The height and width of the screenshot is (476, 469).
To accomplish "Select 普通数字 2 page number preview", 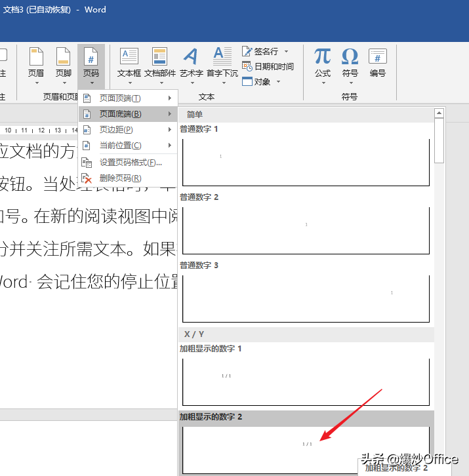I will pos(306,231).
